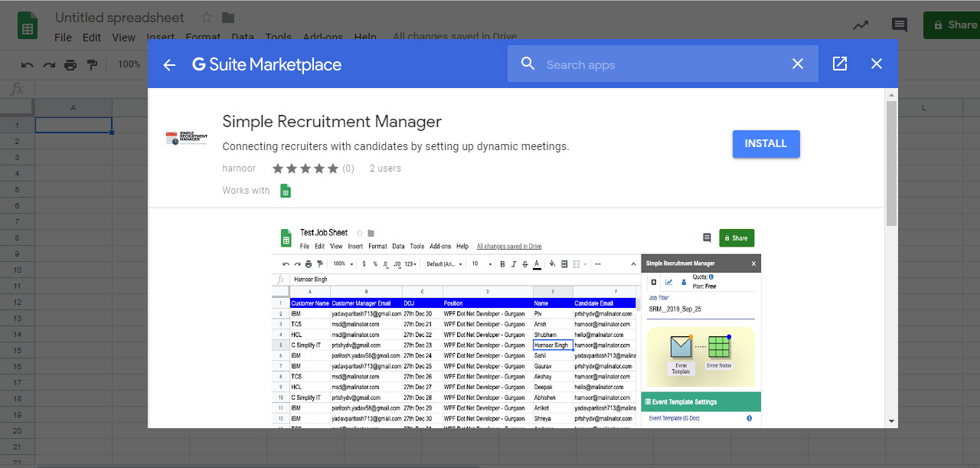Select row 5 by its header

(x=17, y=189)
